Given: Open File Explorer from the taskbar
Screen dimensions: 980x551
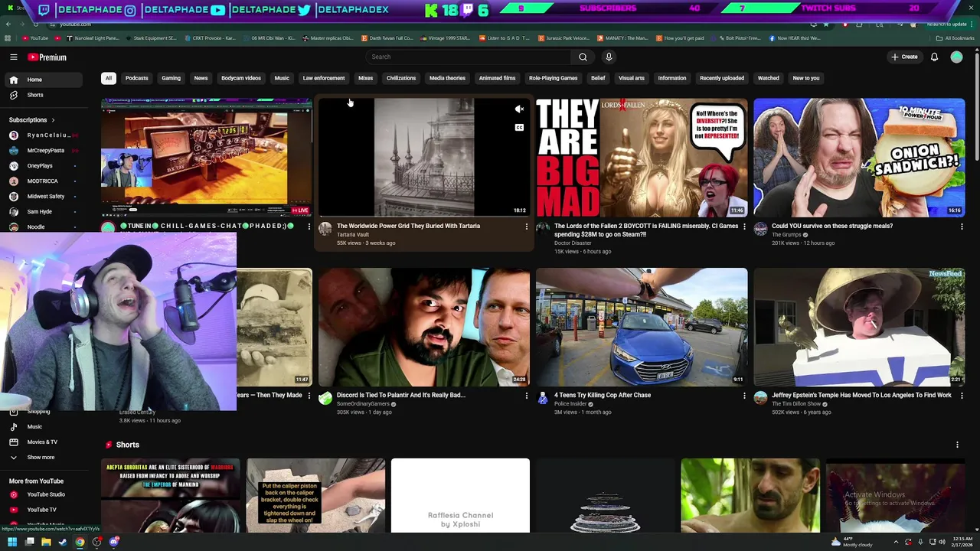Looking at the screenshot, I should tap(46, 542).
